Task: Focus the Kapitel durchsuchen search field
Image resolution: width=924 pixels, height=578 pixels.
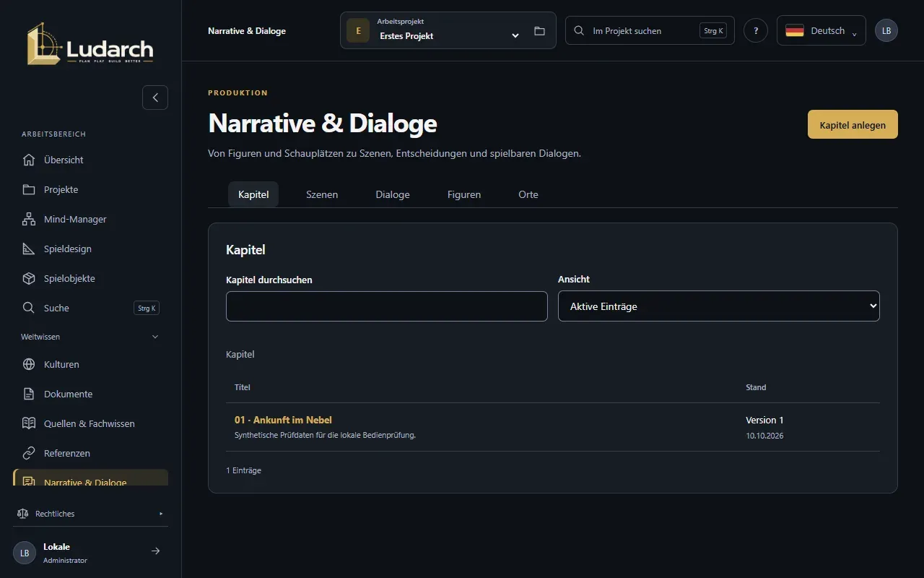Action: 387,306
